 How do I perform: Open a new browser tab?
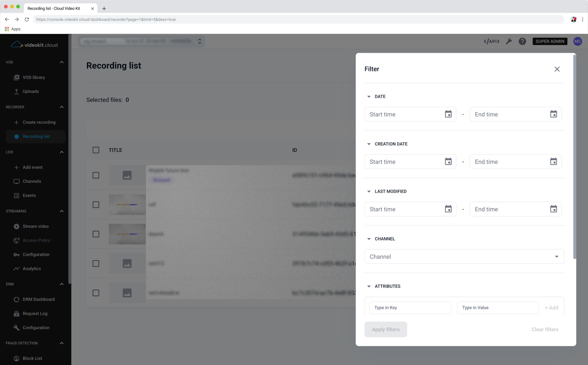click(104, 9)
